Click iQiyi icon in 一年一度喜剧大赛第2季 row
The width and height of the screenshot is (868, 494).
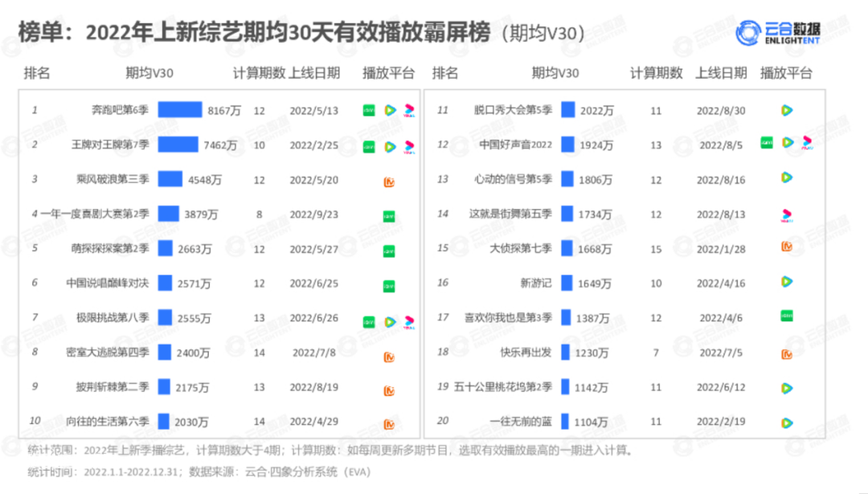[x=389, y=216]
